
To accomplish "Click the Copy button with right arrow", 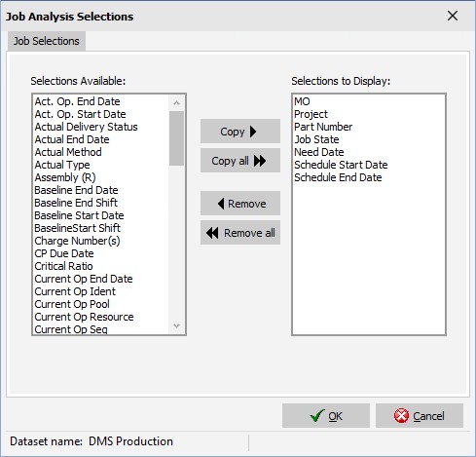I will [x=240, y=132].
